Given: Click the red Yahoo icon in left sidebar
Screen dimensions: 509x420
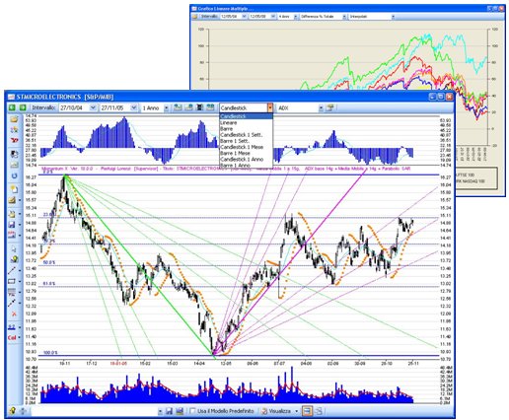Looking at the screenshot, I should pos(14,141).
